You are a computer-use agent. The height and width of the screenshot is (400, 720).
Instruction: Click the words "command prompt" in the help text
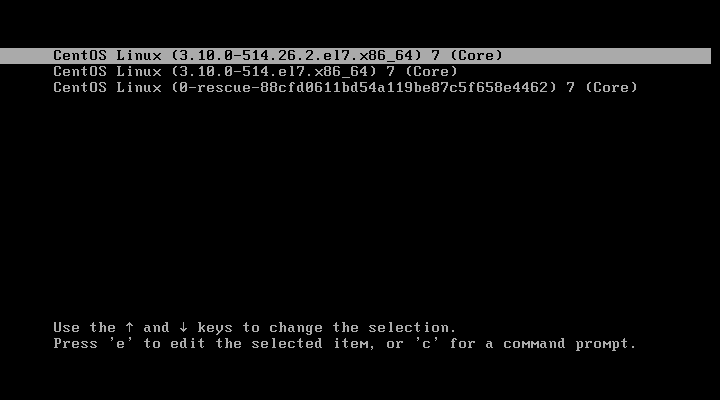click(566, 344)
